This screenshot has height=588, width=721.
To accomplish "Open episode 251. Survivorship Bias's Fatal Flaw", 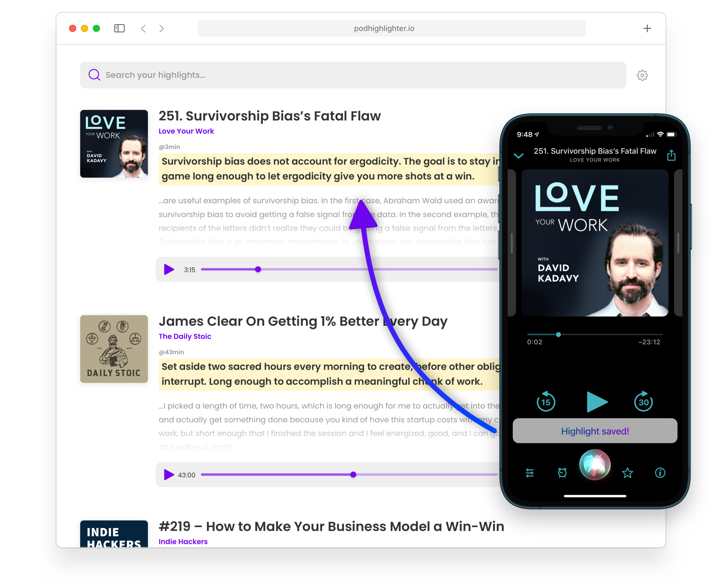I will 270,116.
